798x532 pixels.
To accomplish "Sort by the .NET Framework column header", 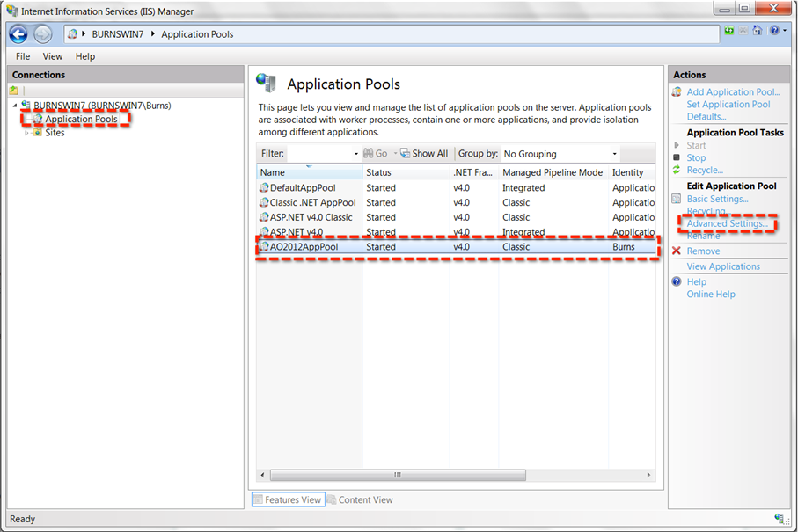I will 474,172.
